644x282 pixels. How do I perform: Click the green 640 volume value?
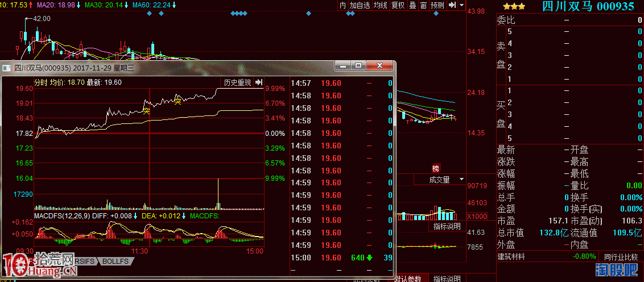coord(358,258)
